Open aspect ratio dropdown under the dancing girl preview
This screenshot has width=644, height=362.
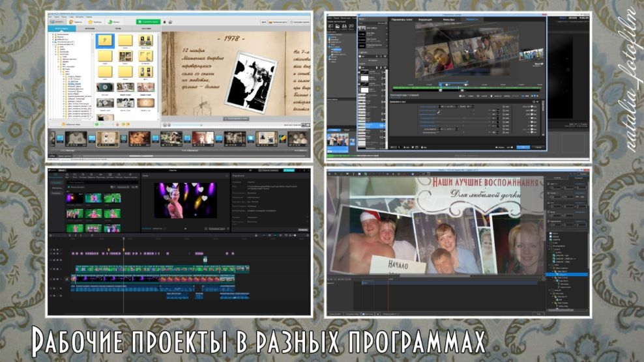click(x=216, y=229)
